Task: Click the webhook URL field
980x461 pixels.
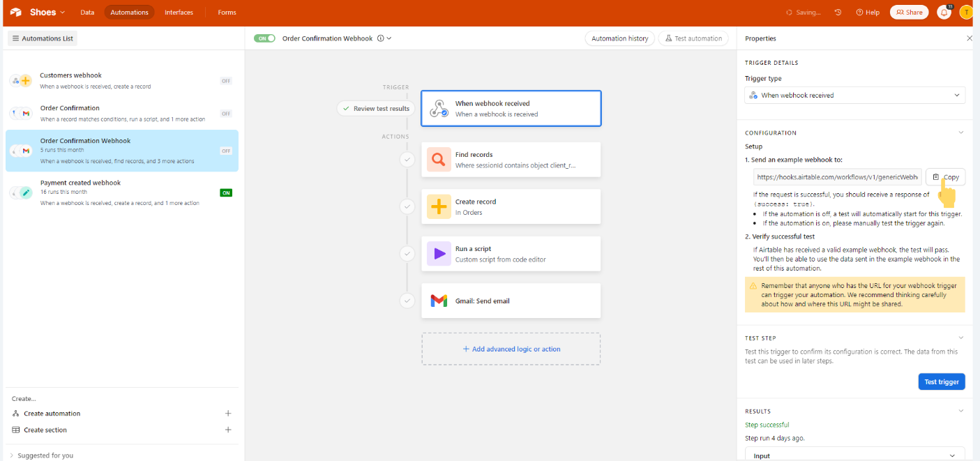Action: click(x=837, y=177)
